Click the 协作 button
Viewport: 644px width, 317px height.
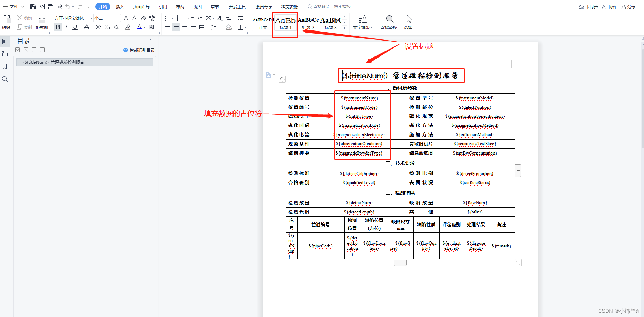pos(610,7)
